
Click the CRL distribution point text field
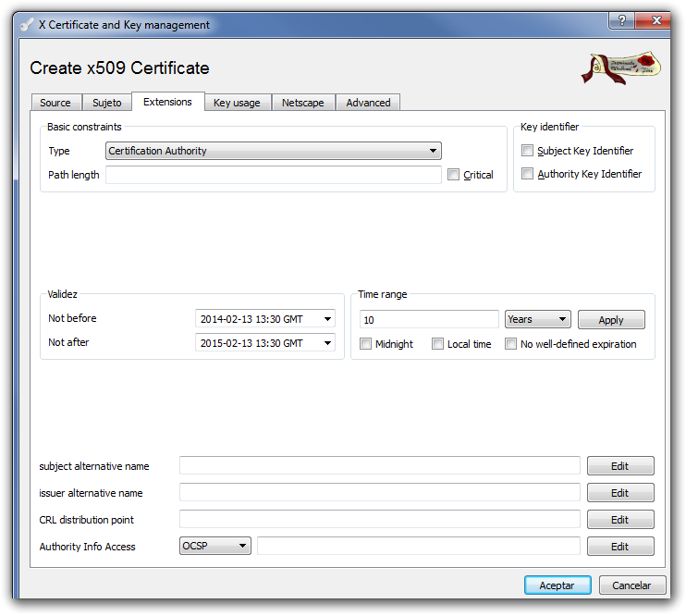[x=379, y=520]
